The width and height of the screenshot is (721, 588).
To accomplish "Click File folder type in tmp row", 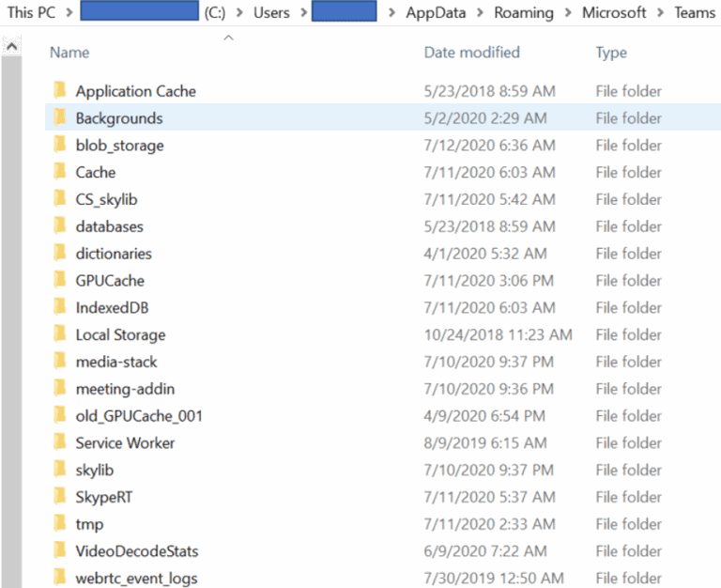I will [629, 524].
